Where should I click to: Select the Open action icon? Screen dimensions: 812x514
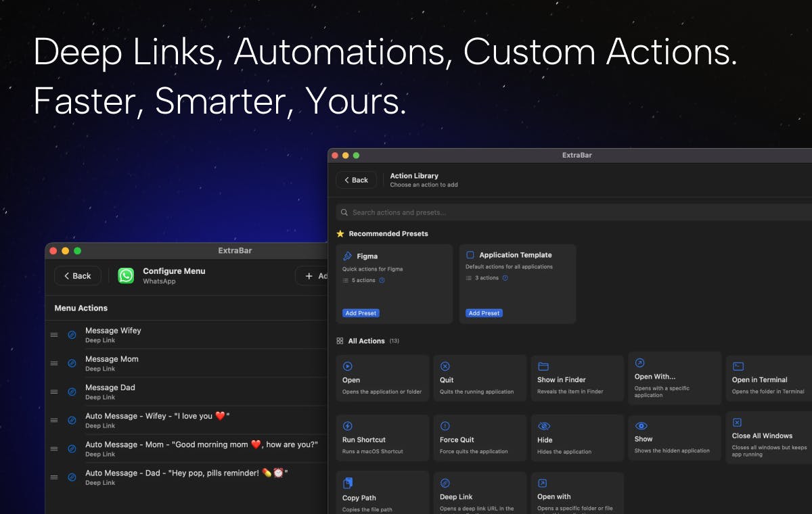click(347, 366)
